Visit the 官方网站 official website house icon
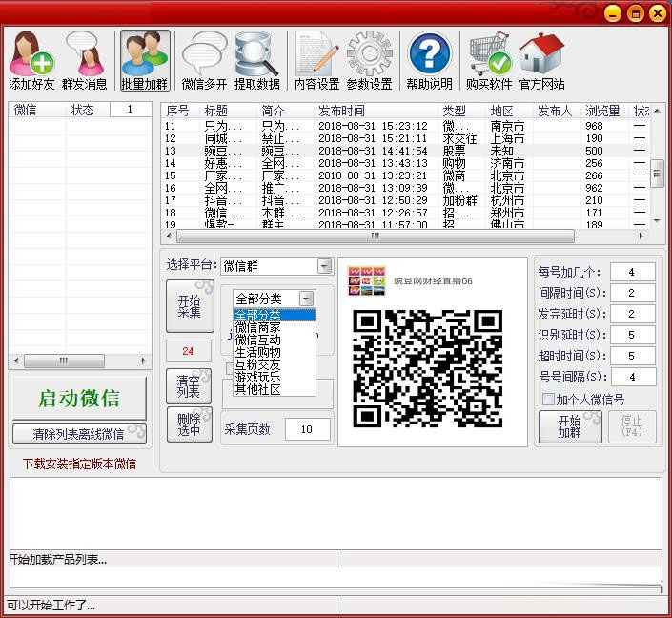 pyautogui.click(x=541, y=60)
